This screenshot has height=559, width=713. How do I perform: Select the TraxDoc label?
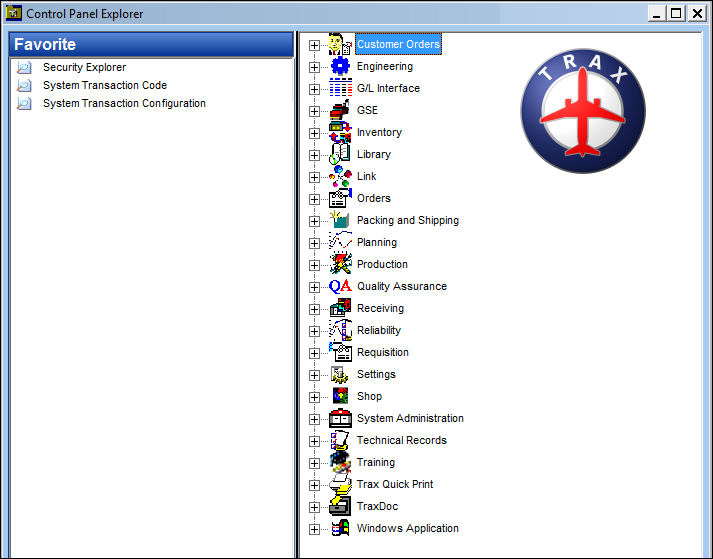point(377,506)
